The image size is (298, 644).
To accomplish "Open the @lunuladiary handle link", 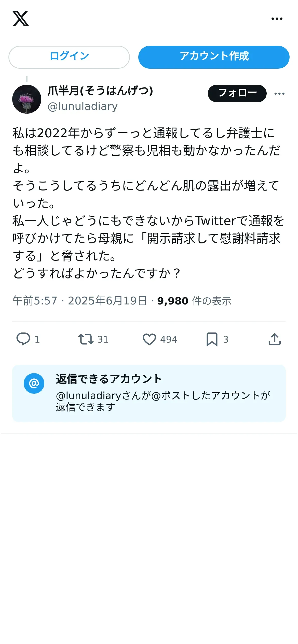I will click(83, 106).
